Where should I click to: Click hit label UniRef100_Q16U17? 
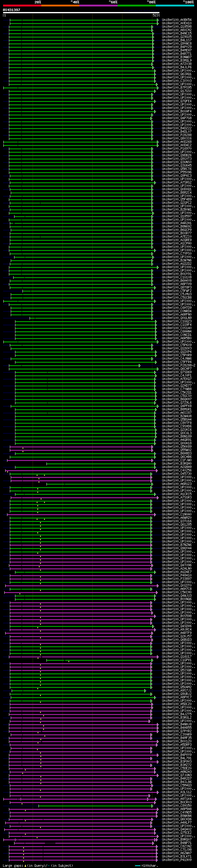[x=176, y=657]
